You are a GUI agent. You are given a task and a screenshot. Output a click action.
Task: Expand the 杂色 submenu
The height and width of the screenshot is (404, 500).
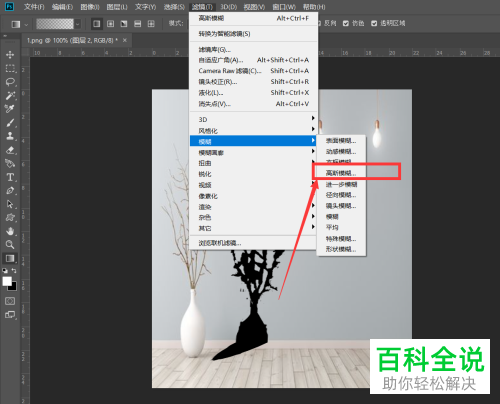point(252,217)
